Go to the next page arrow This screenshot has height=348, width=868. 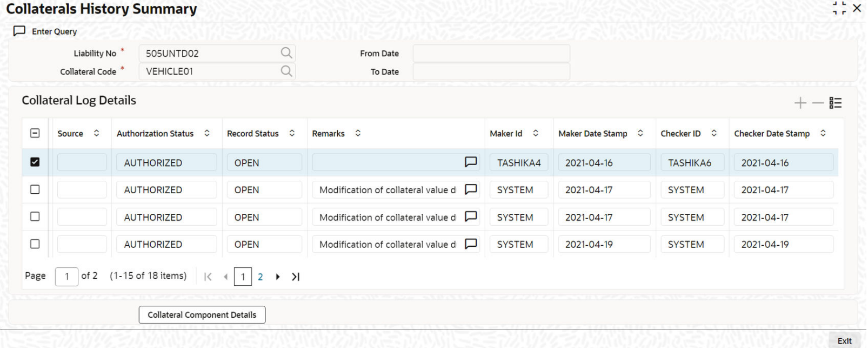278,277
